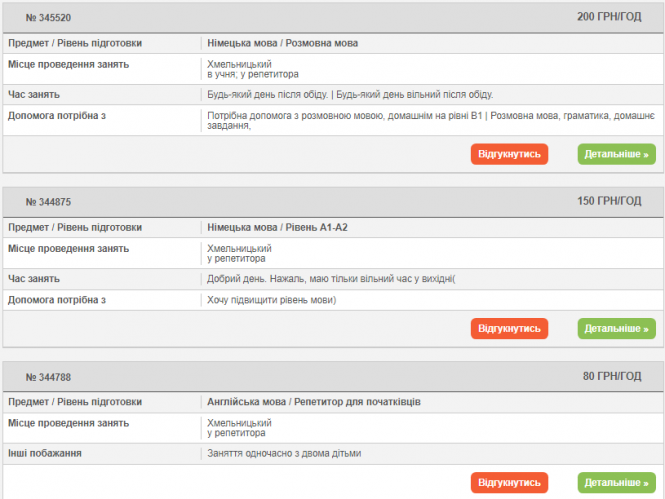Click the Інші побажання row label
Viewport: 665px width, 499px height.
pos(45,453)
